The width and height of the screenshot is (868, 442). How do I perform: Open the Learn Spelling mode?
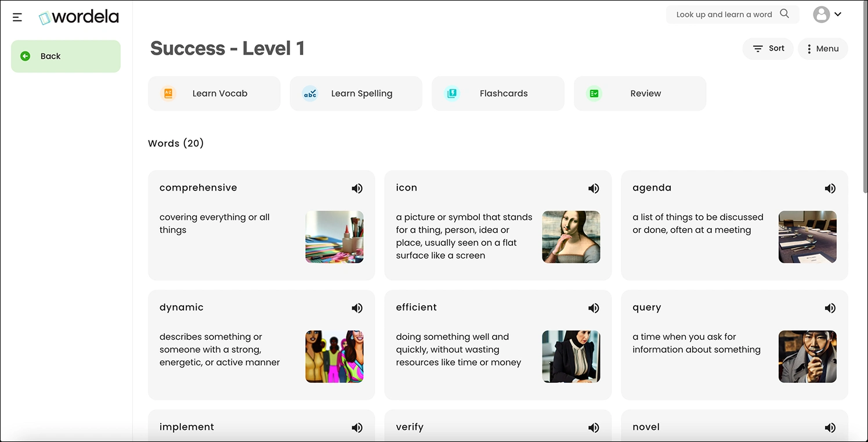tap(356, 94)
